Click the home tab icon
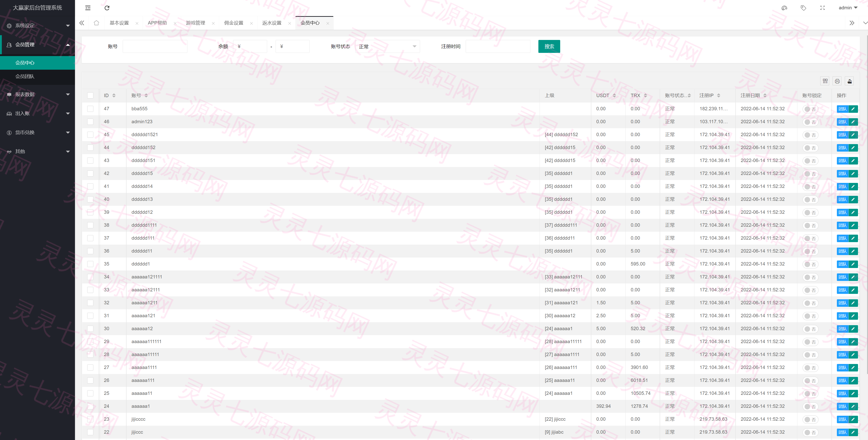 pyautogui.click(x=96, y=23)
